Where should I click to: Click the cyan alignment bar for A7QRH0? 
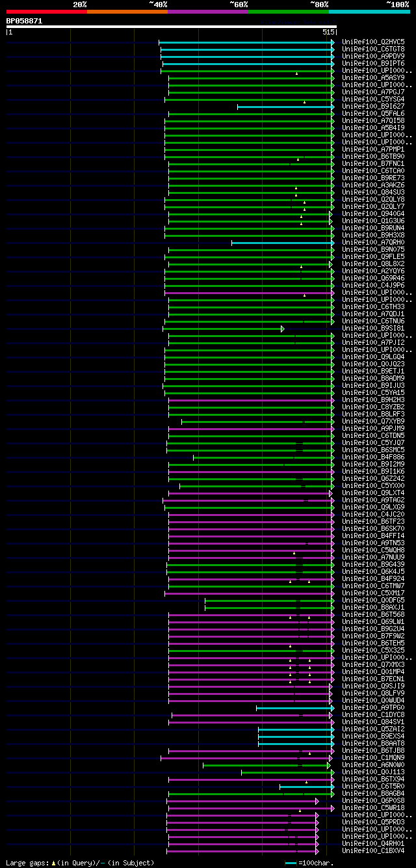point(283,242)
